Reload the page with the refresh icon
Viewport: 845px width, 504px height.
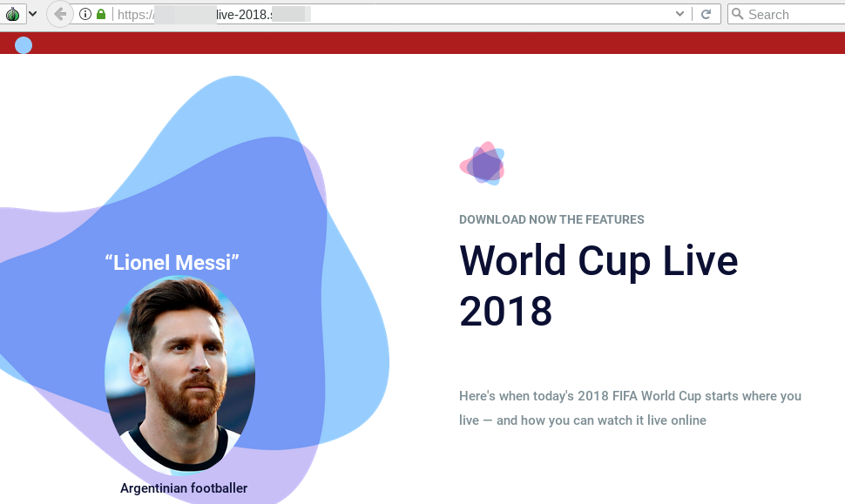(706, 14)
